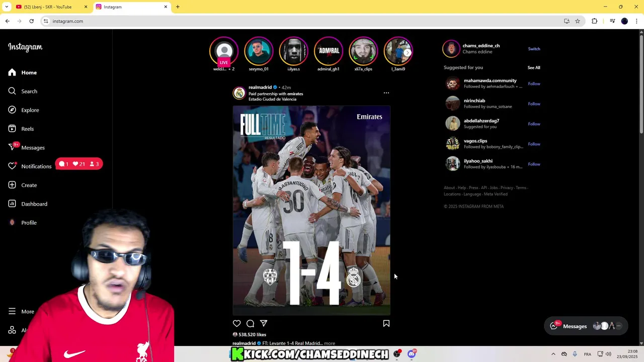Open Profile in the sidebar
The height and width of the screenshot is (362, 644).
[23, 222]
